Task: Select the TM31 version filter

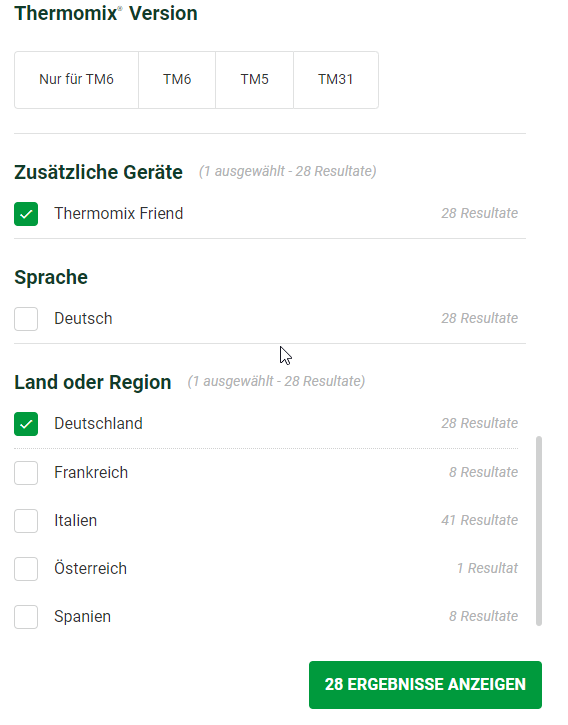Action: point(336,80)
